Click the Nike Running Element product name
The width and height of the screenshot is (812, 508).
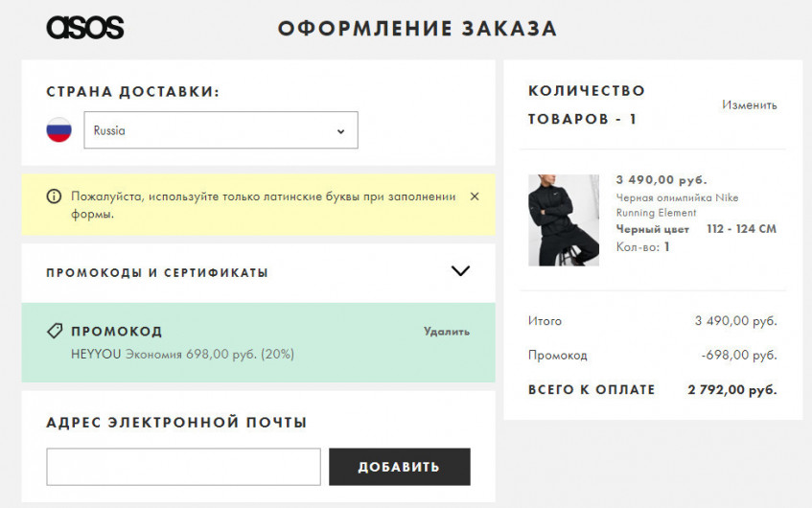pos(677,205)
